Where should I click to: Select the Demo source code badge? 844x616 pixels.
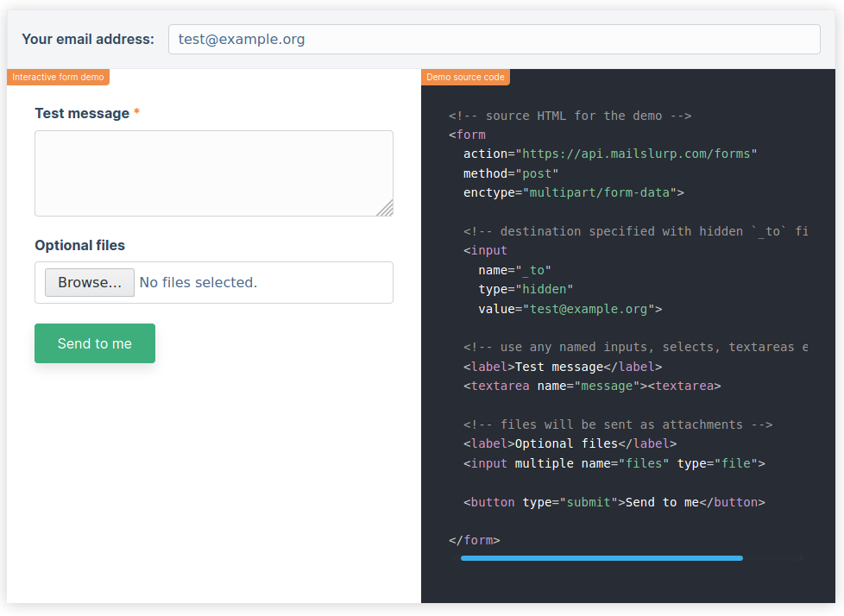click(x=465, y=77)
